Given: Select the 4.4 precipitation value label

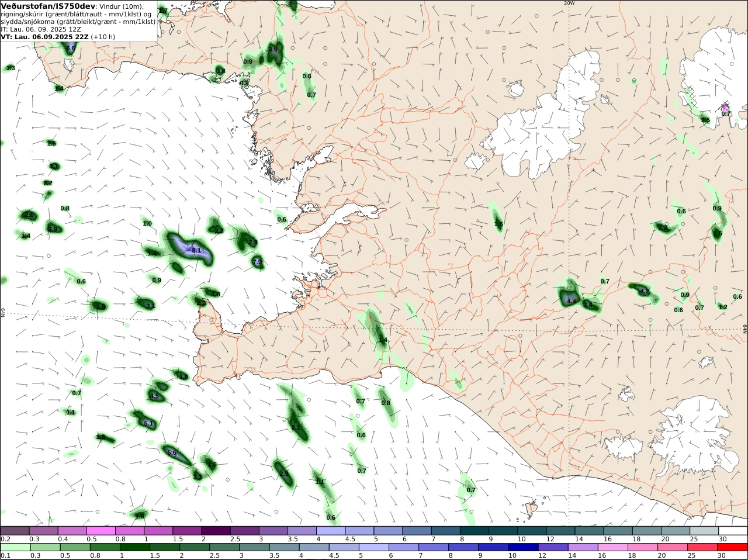Looking at the screenshot, I should [x=572, y=302].
